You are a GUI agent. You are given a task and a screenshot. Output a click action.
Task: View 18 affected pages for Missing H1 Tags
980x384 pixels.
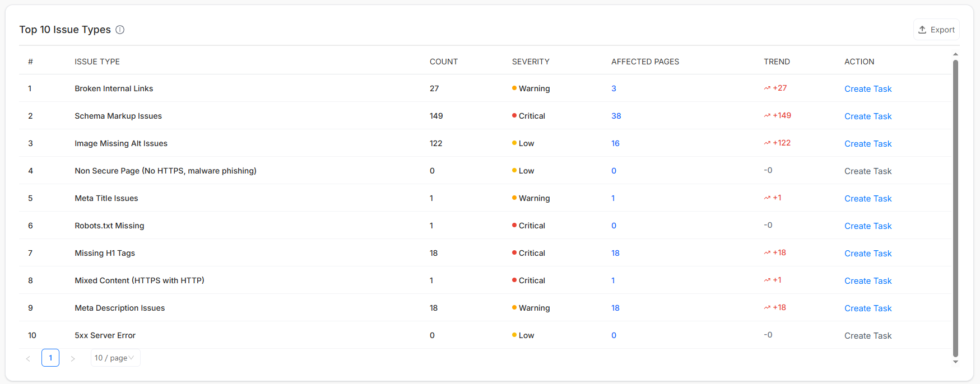[x=615, y=253]
